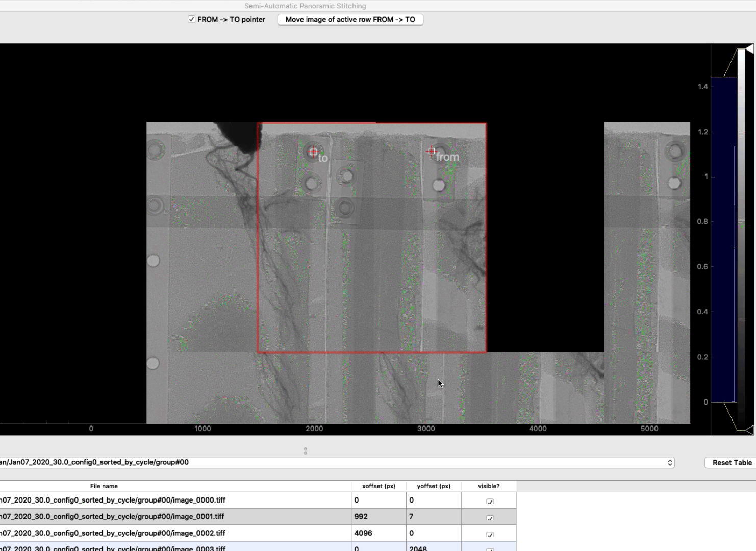Click the "to" crosshair marker on image
756x551 pixels.
tap(313, 152)
